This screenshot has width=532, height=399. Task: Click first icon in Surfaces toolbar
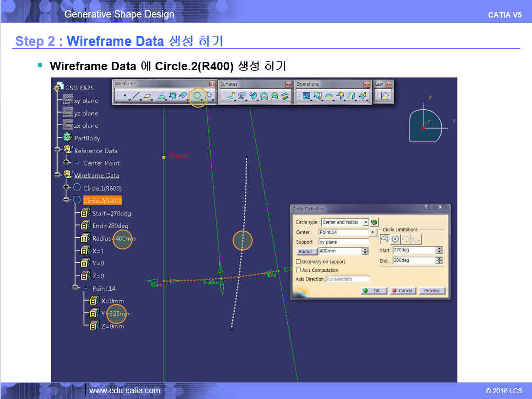pos(231,96)
